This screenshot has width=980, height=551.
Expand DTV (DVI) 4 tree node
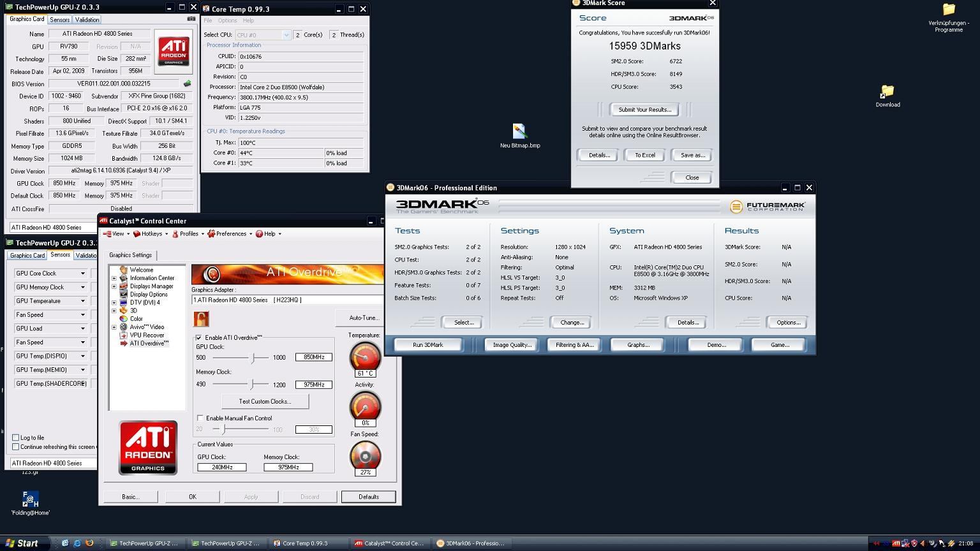(x=114, y=303)
